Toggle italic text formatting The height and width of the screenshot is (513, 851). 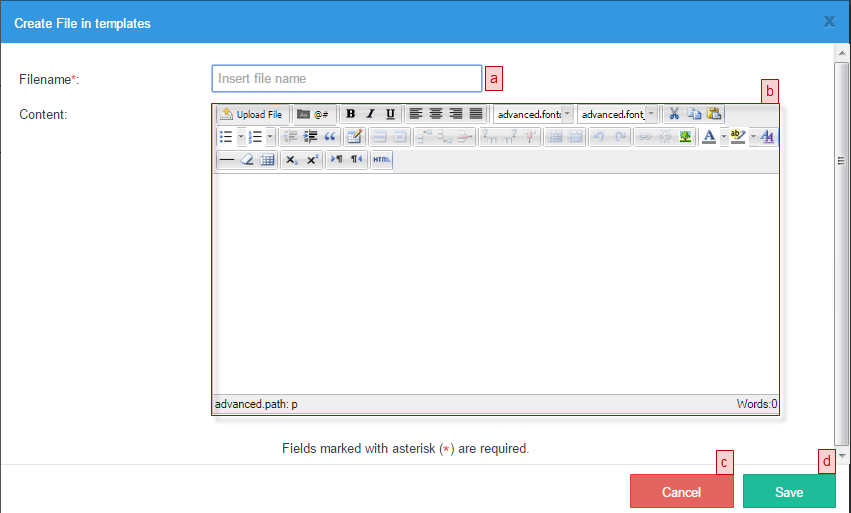pyautogui.click(x=370, y=114)
